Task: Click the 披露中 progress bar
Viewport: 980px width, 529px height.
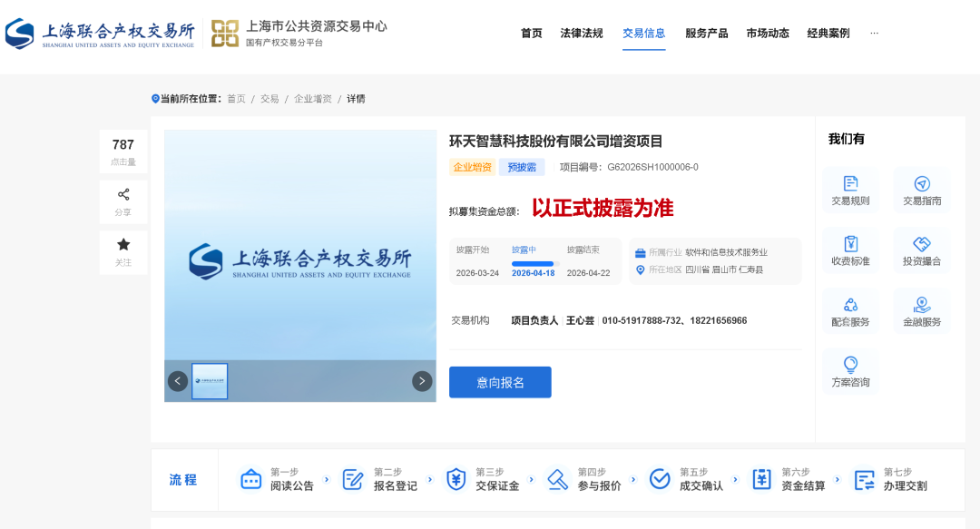Action: tap(533, 264)
